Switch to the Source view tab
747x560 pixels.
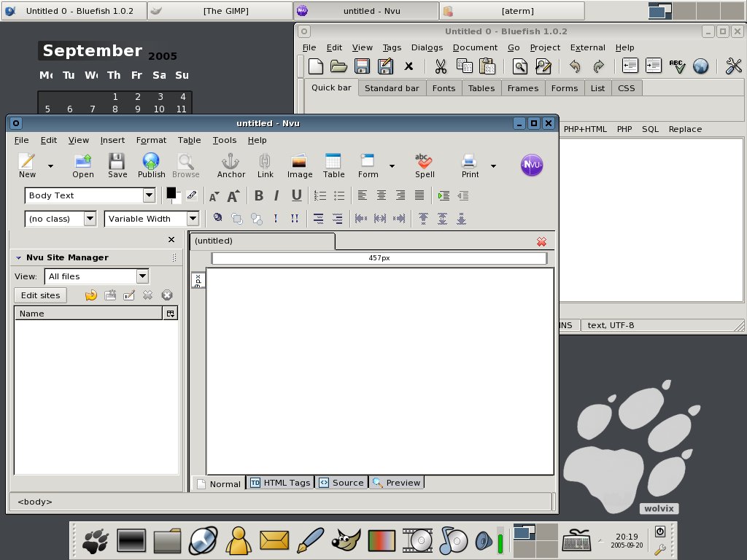[x=341, y=483]
